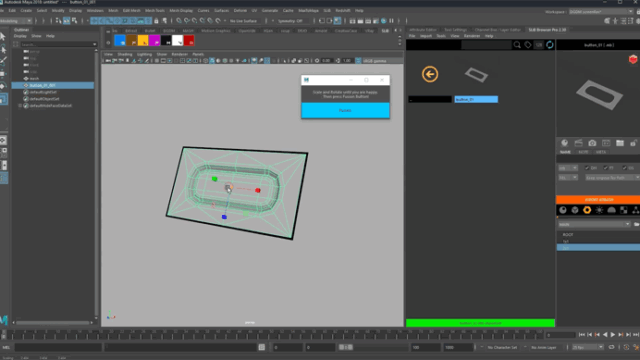The height and width of the screenshot is (360, 640).
Task: Select the magenta shelf swatch
Action: click(154, 40)
